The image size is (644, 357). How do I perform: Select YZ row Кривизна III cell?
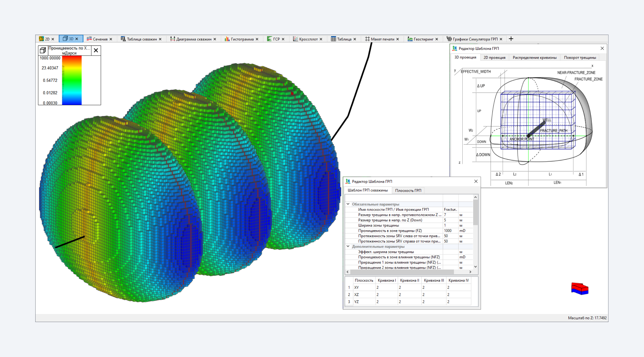click(434, 302)
